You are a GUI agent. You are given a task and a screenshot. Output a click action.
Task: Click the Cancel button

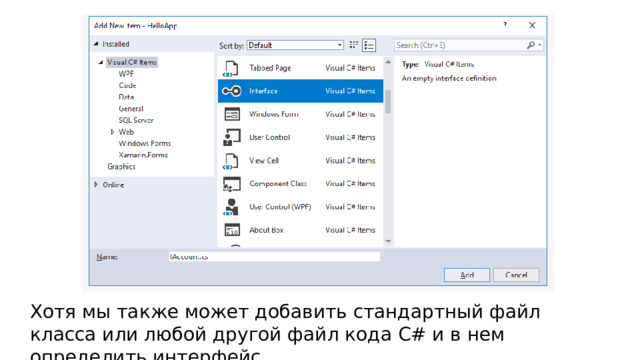[516, 275]
